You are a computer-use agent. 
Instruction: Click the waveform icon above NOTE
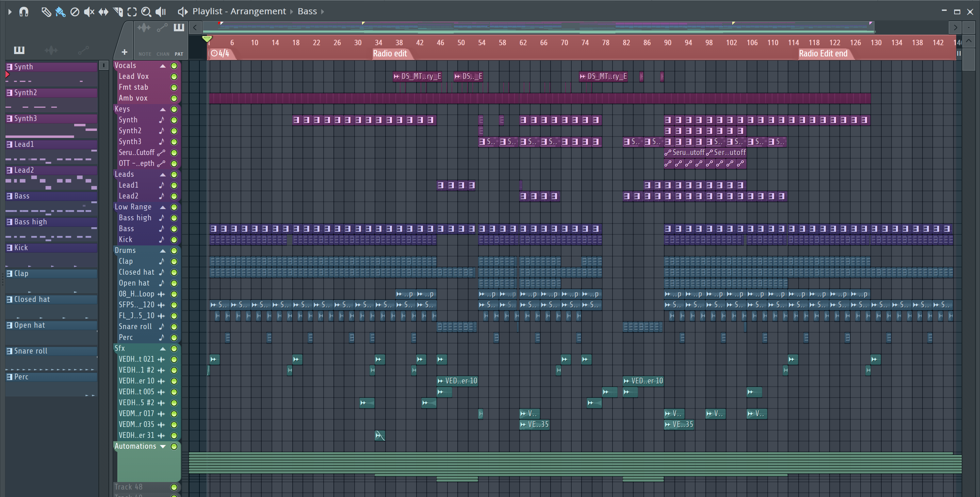(x=144, y=27)
